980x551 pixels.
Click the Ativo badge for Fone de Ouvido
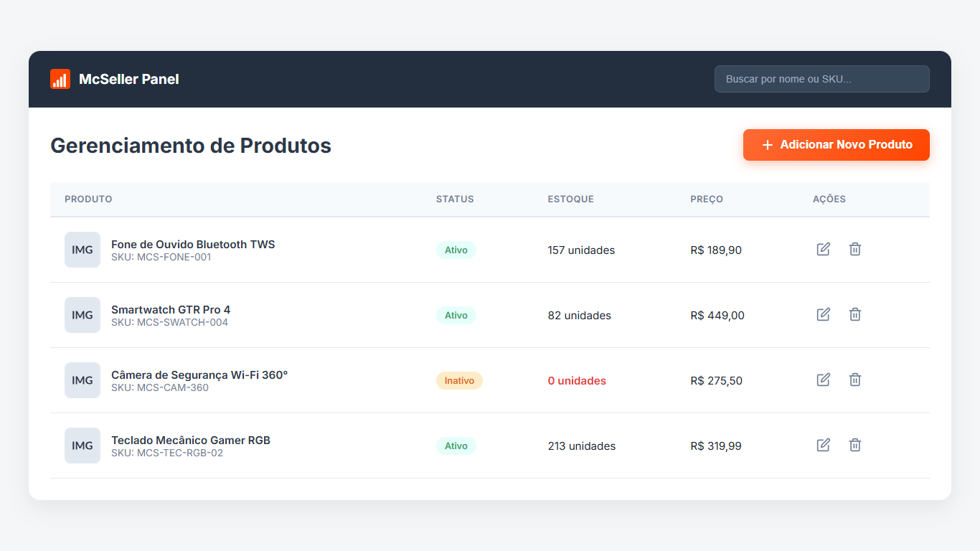[456, 250]
